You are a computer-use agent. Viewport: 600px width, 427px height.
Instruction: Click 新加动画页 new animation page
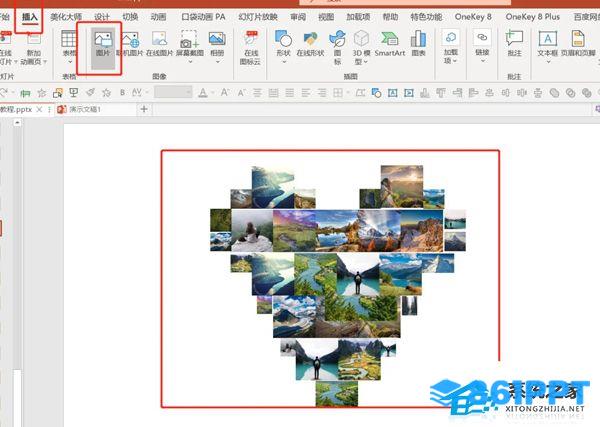[34, 49]
